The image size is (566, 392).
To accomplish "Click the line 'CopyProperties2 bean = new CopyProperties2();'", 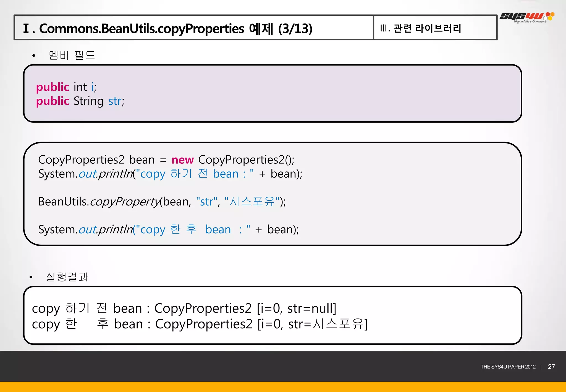I will pyautogui.click(x=166, y=160).
